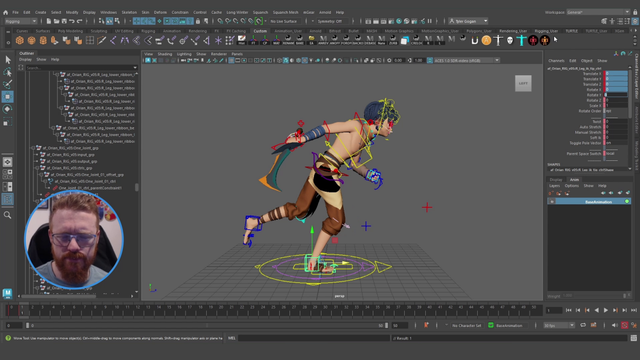
Task: Click the MEL command line input
Action: 314,338
